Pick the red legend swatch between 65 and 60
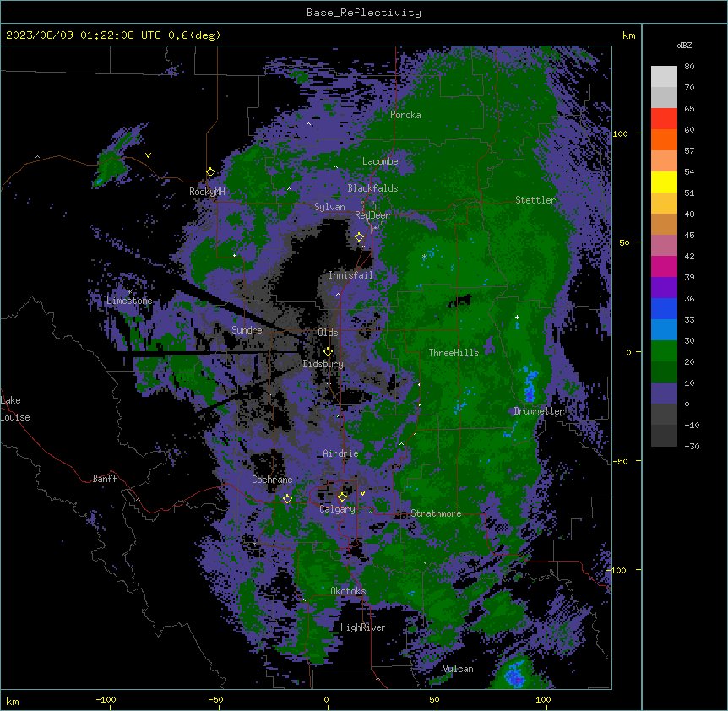 pos(664,118)
